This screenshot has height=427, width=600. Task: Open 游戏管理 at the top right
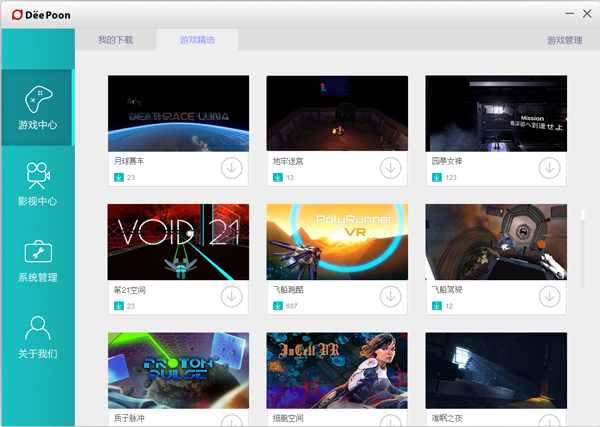coord(564,40)
